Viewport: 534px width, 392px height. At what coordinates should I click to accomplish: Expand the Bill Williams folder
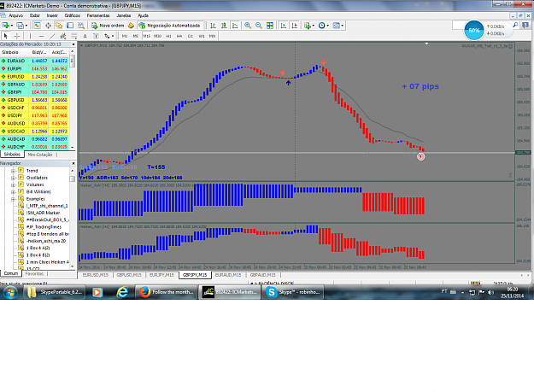pyautogui.click(x=13, y=192)
